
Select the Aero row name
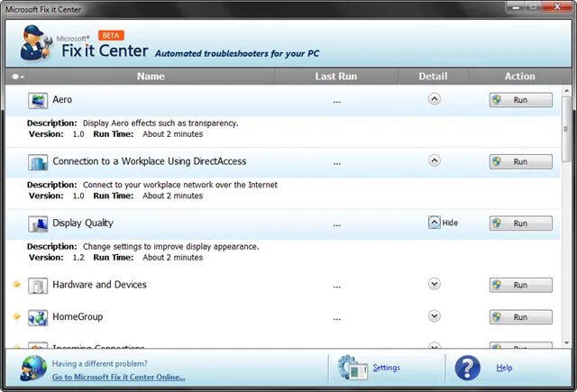62,100
